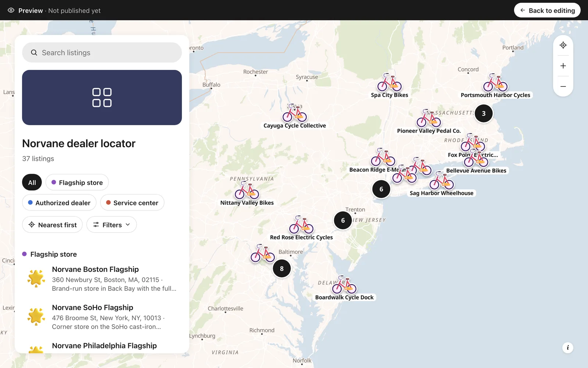Select the Spa City Bikes bicycle marker
This screenshot has width=588, height=368.
[390, 82]
